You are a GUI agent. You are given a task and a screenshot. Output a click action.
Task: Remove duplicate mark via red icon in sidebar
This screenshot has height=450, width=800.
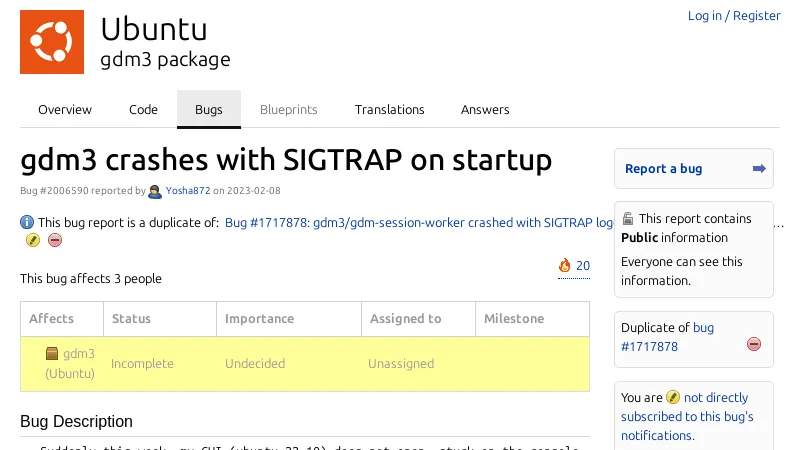click(754, 344)
